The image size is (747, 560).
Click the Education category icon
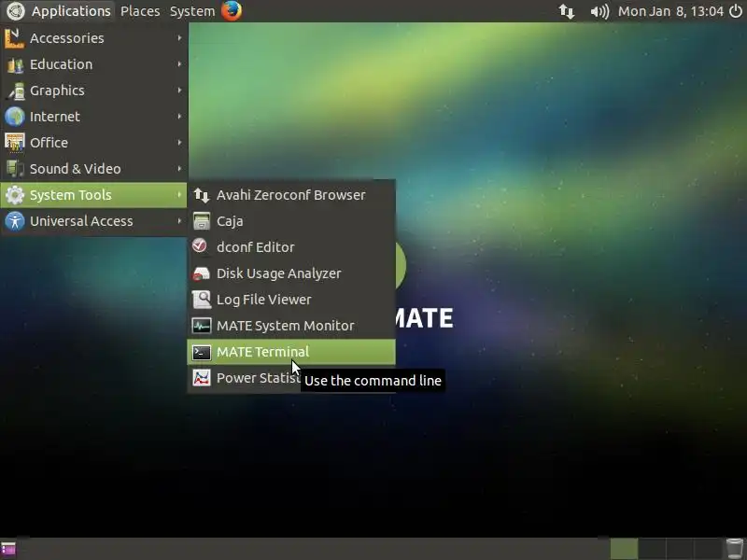14,64
